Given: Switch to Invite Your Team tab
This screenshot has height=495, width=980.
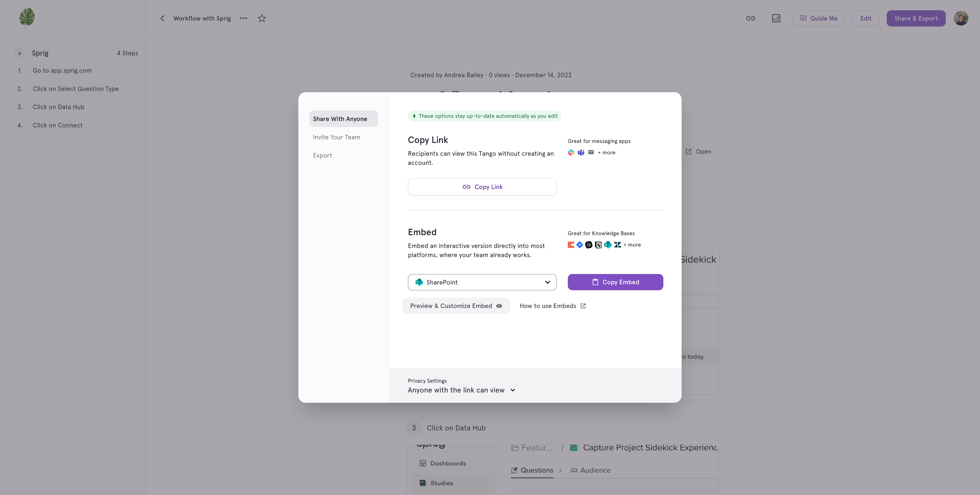Looking at the screenshot, I should click(336, 137).
